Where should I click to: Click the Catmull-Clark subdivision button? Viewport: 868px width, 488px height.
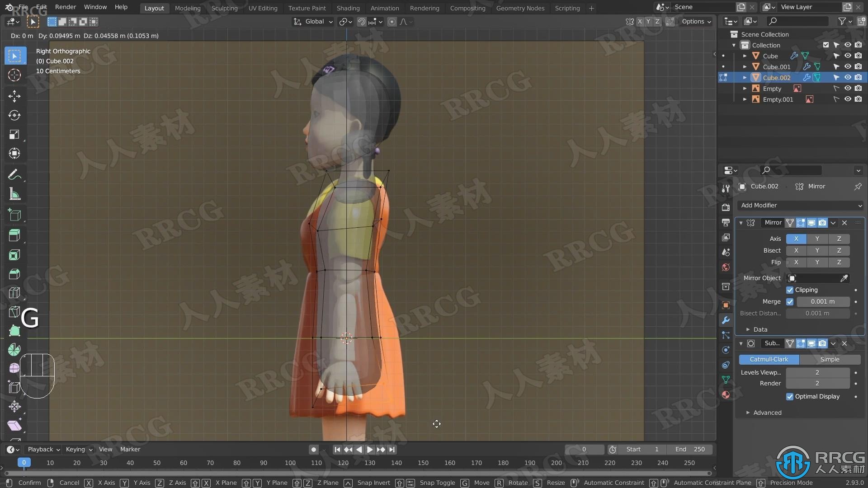pyautogui.click(x=769, y=359)
